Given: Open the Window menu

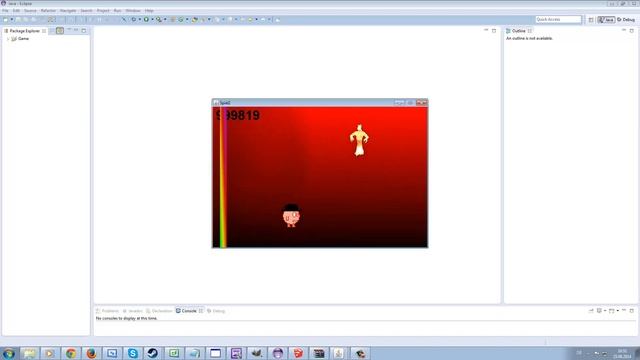Looking at the screenshot, I should pos(133,11).
